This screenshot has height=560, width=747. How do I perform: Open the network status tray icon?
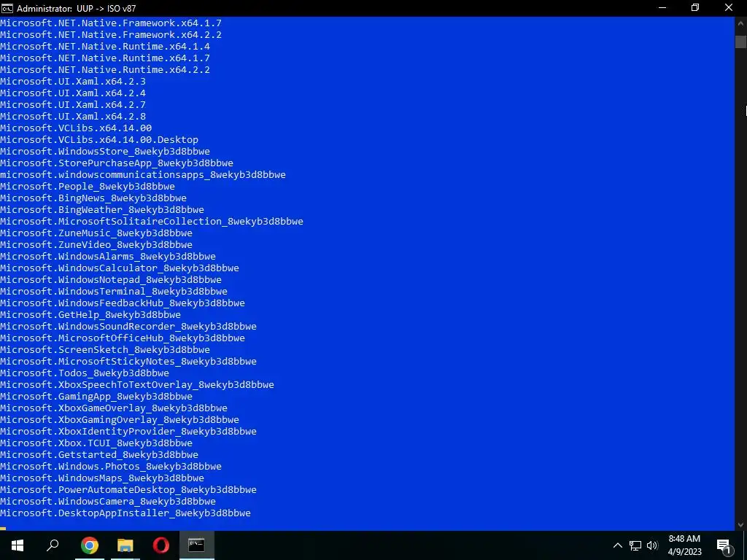tap(635, 545)
